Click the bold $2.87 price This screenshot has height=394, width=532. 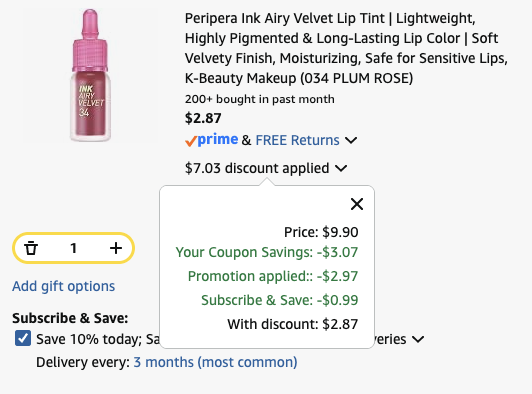point(203,118)
